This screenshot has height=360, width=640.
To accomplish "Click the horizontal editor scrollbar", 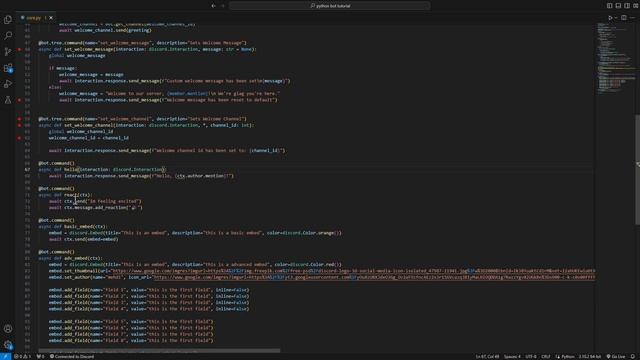I will coord(159,351).
